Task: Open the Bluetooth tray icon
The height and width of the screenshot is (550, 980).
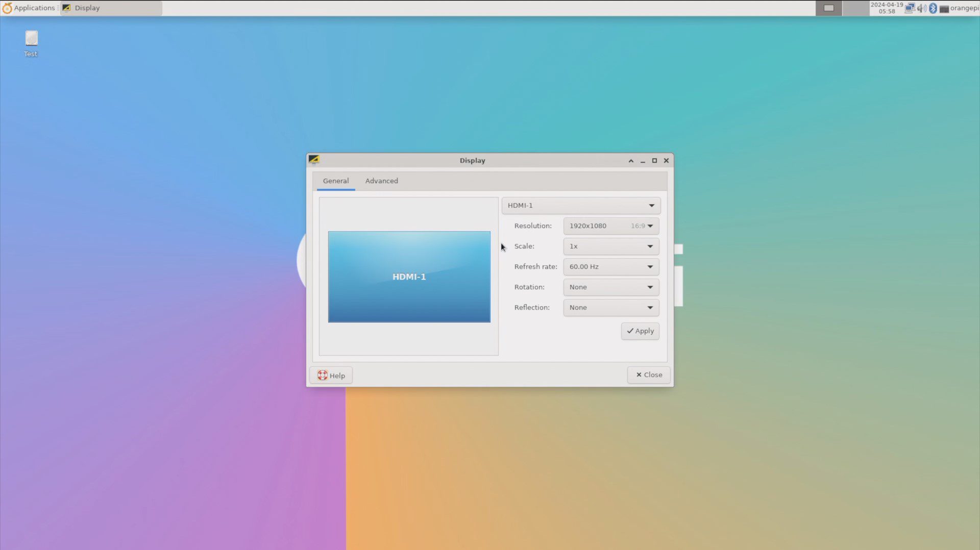Action: tap(933, 8)
